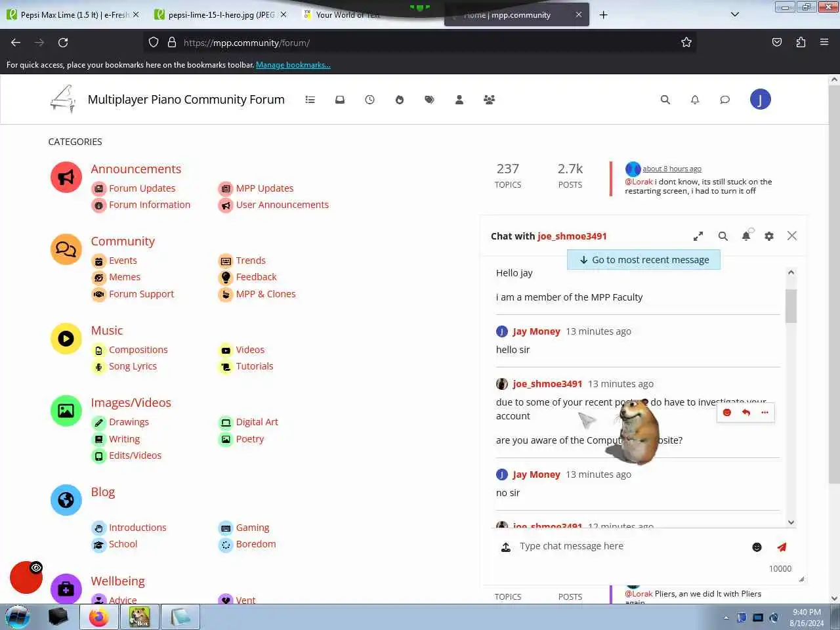Toggle chat notification bell
Screen dimensions: 840x630
point(746,236)
